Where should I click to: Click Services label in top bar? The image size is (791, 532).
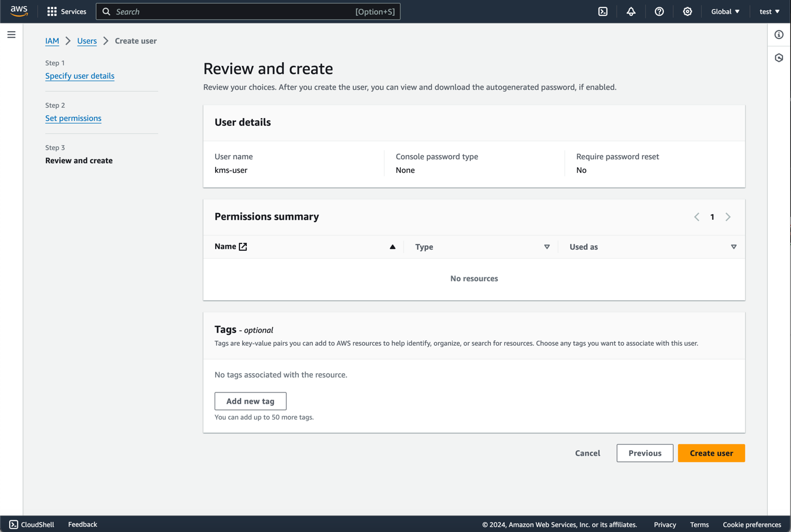coord(73,11)
